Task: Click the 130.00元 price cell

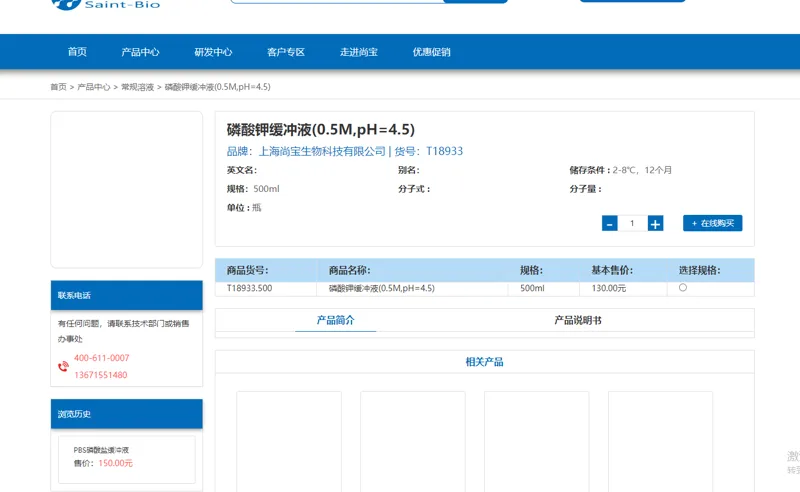Action: 623,288
